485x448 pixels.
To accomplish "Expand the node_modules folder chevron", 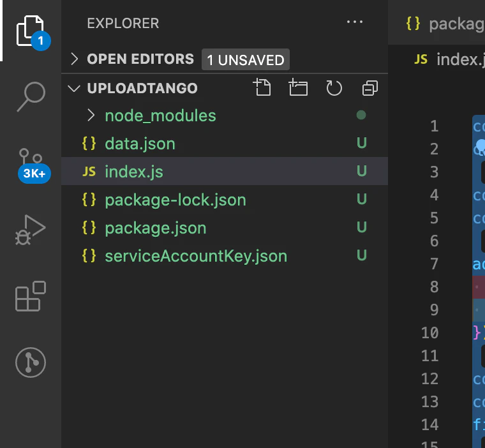I will (91, 115).
